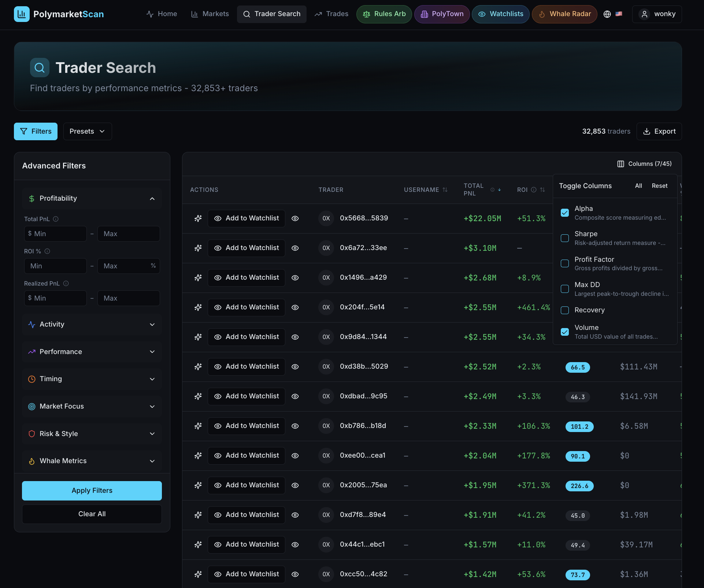The width and height of the screenshot is (704, 588).
Task: Enable the Sharpe column checkbox
Action: [x=565, y=238]
